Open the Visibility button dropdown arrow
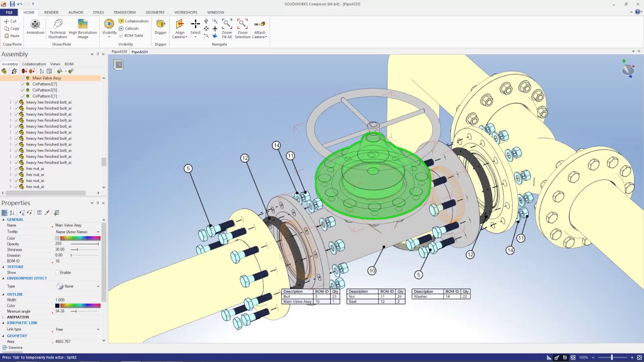This screenshot has height=362, width=644. click(109, 37)
